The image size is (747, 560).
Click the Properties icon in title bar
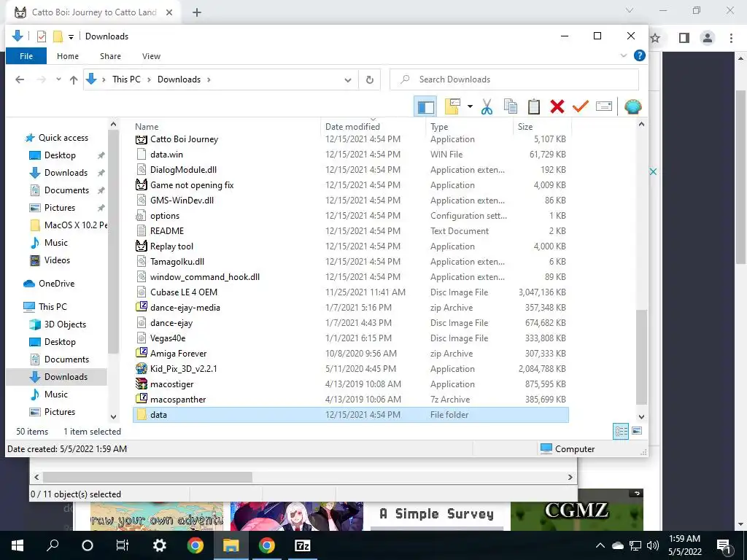coord(42,36)
